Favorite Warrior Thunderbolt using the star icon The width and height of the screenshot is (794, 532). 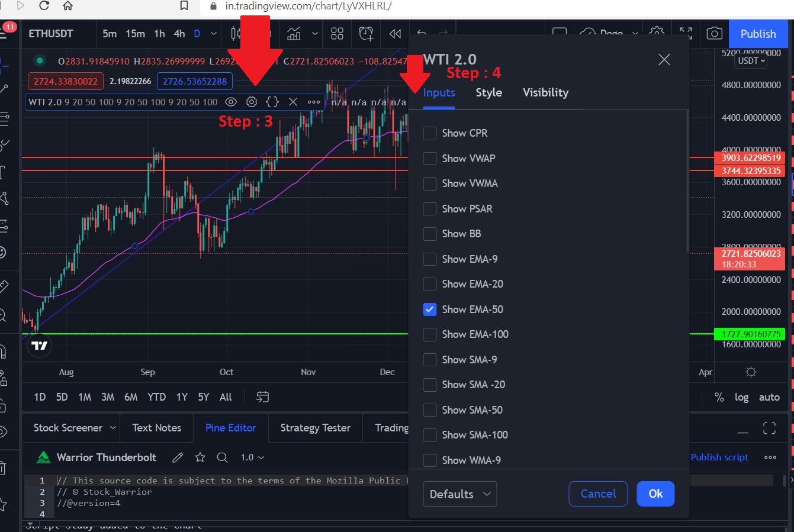click(200, 457)
